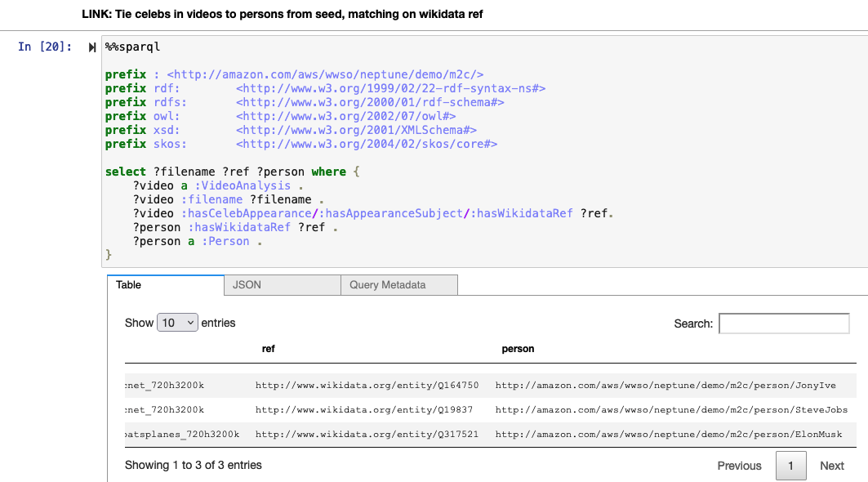Click inside the Search box
The width and height of the screenshot is (868, 482).
click(x=783, y=324)
